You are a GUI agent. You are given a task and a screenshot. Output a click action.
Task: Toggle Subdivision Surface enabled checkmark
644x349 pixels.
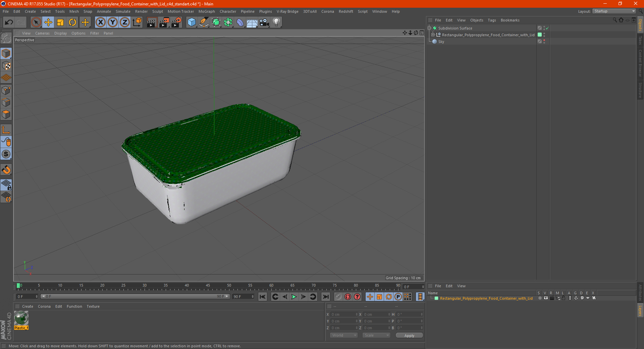coord(547,28)
